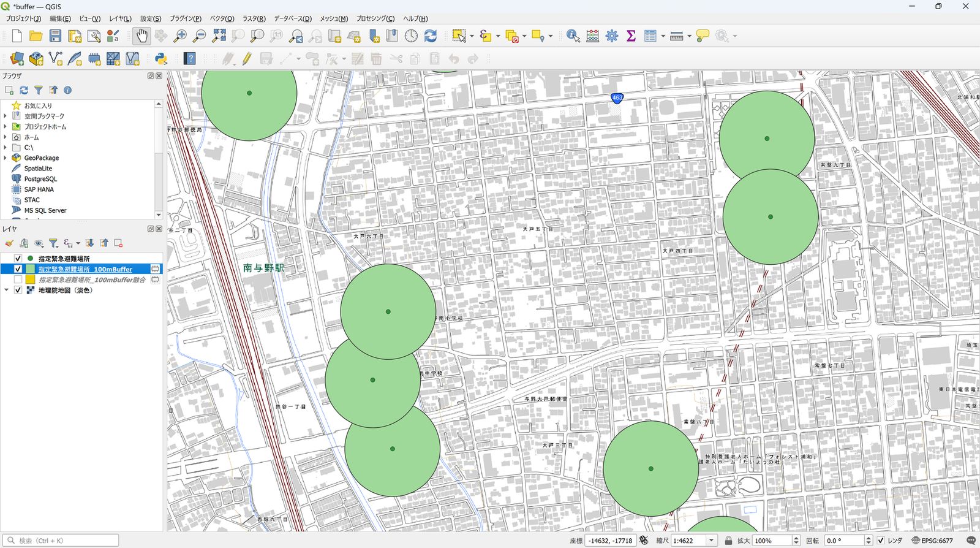This screenshot has height=548, width=980.
Task: Toggle visibility of 指定緊急避難場所 layer
Action: [18, 259]
